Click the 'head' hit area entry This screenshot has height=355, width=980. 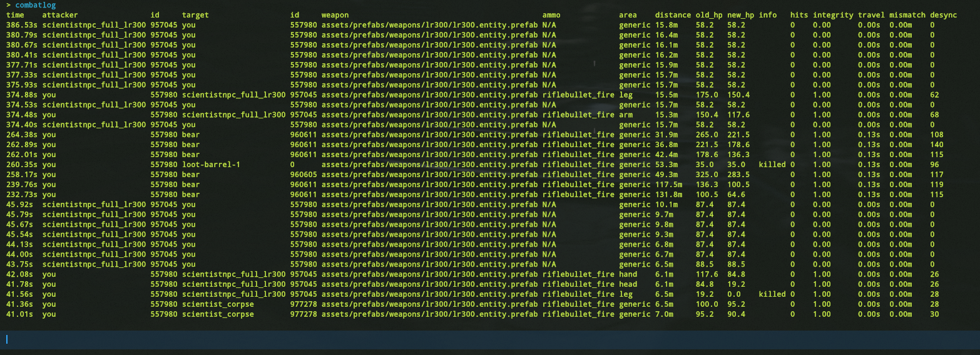tap(628, 284)
